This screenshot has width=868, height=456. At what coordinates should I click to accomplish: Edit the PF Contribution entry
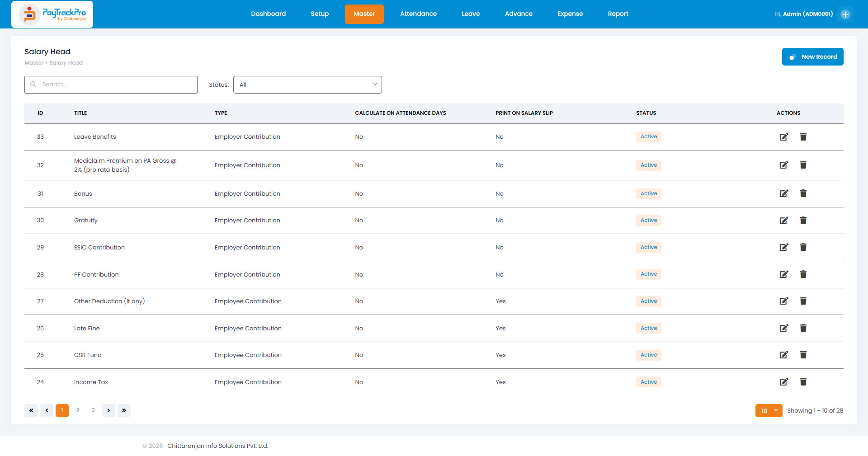(784, 274)
